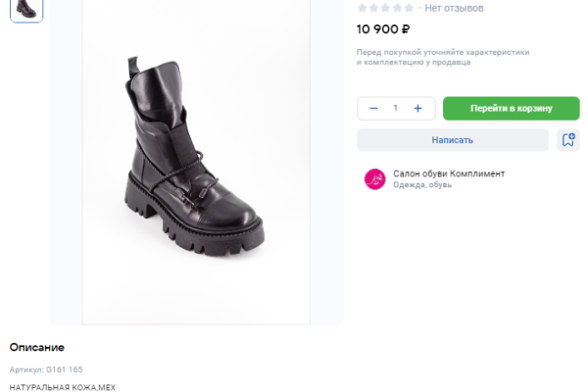Click the quantity number field
This screenshot has height=392, width=588.
pos(396,108)
